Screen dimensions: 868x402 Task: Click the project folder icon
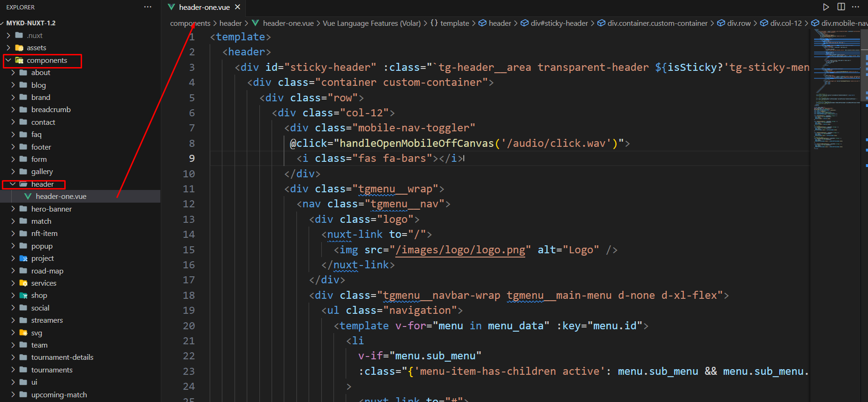pyautogui.click(x=23, y=258)
